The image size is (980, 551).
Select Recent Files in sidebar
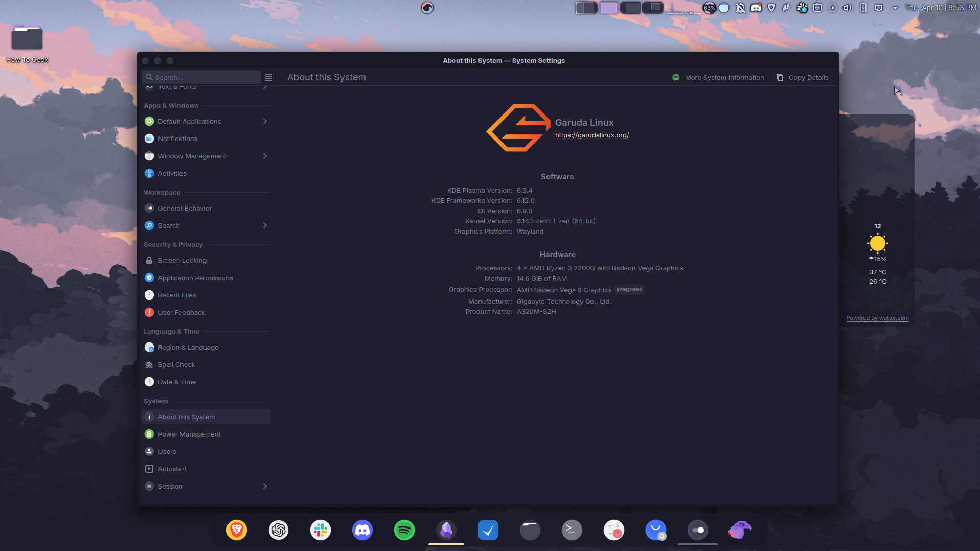tap(206, 295)
